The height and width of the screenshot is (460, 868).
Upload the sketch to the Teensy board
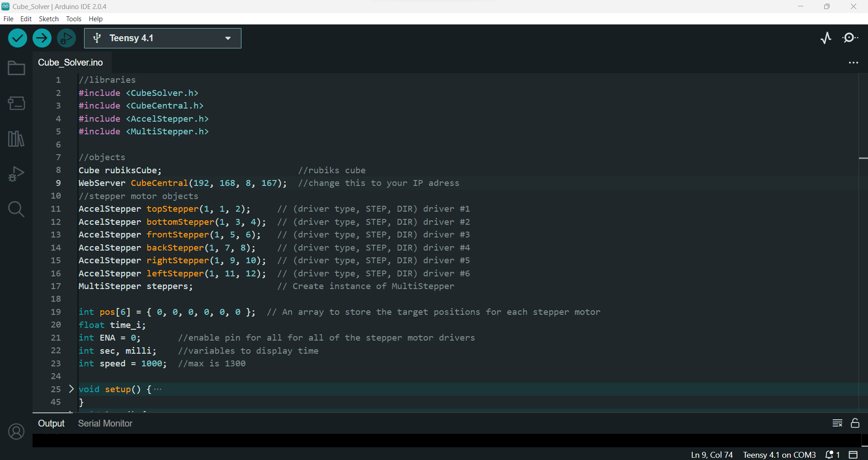pyautogui.click(x=42, y=38)
